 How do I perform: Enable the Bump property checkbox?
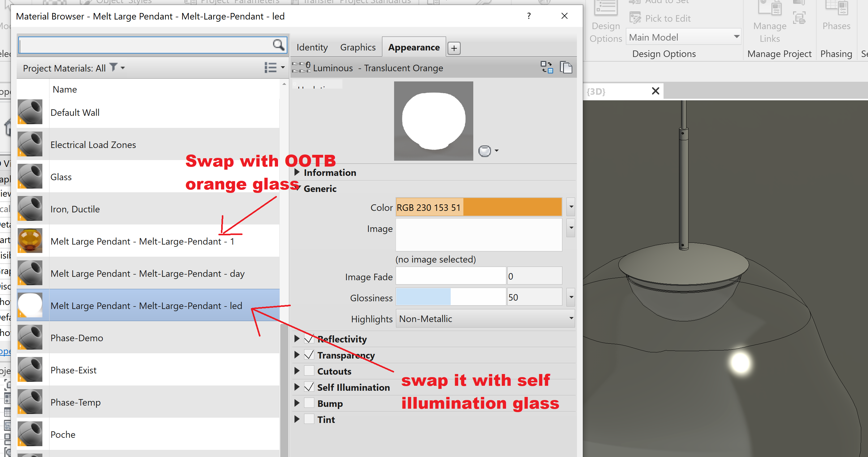tap(309, 403)
